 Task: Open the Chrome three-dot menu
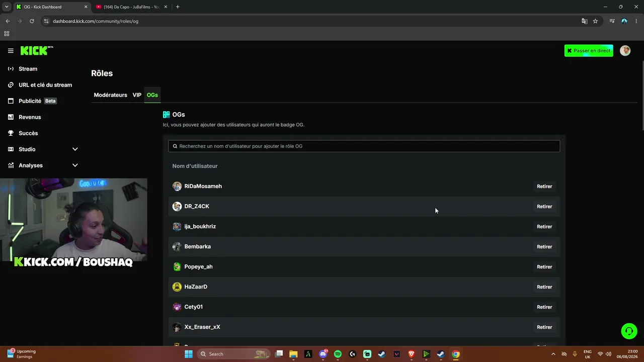[636, 21]
